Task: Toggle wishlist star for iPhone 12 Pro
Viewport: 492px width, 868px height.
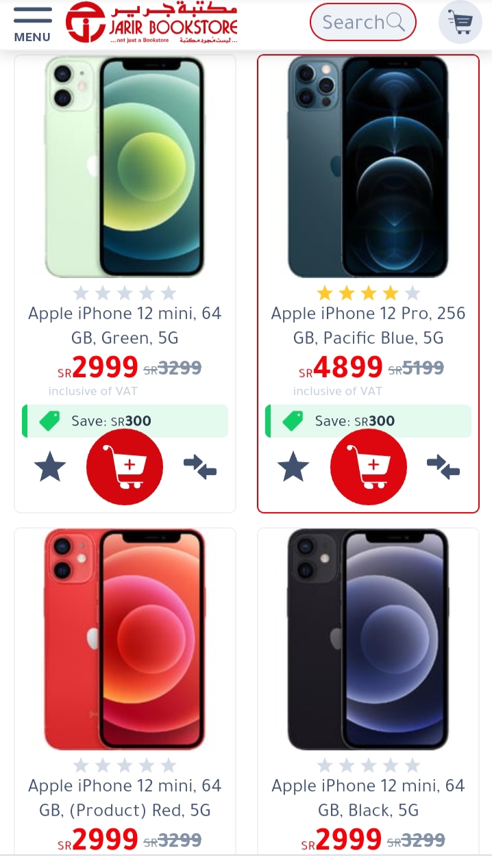Action: (293, 468)
